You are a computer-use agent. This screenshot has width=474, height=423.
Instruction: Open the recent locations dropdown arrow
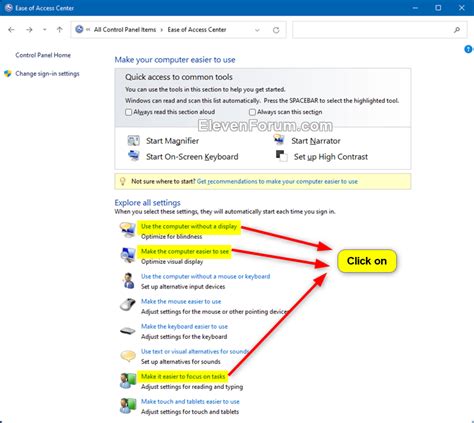[x=45, y=30]
